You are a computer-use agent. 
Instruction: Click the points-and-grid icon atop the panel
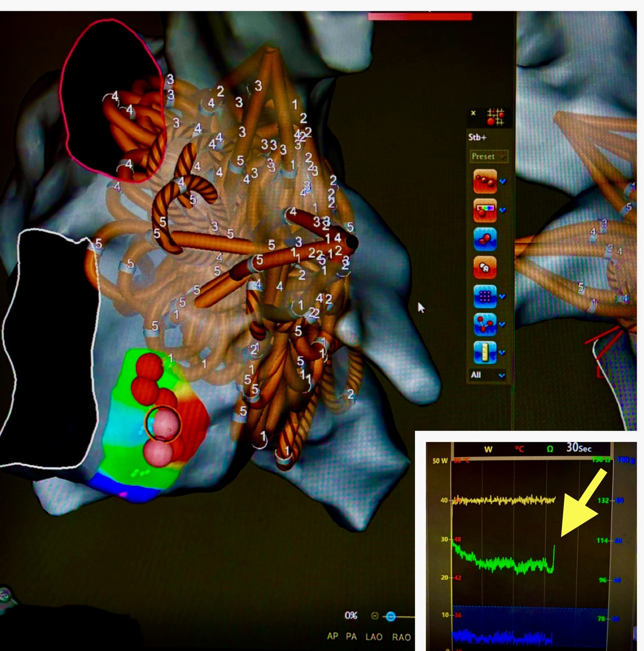tap(495, 117)
